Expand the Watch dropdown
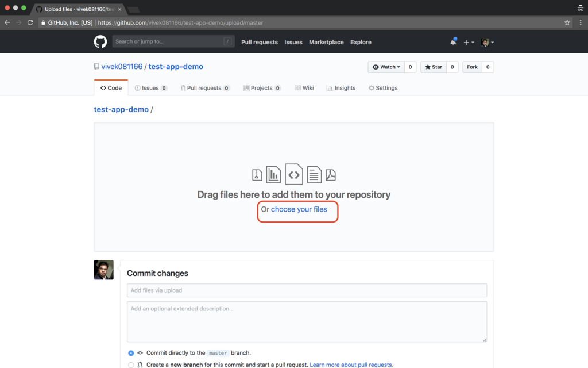This screenshot has height=368, width=588. [x=386, y=67]
